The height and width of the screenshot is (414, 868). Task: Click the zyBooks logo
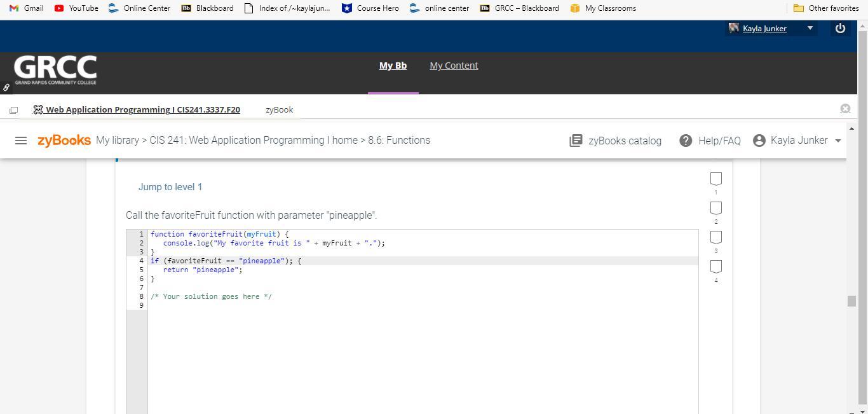pos(64,141)
